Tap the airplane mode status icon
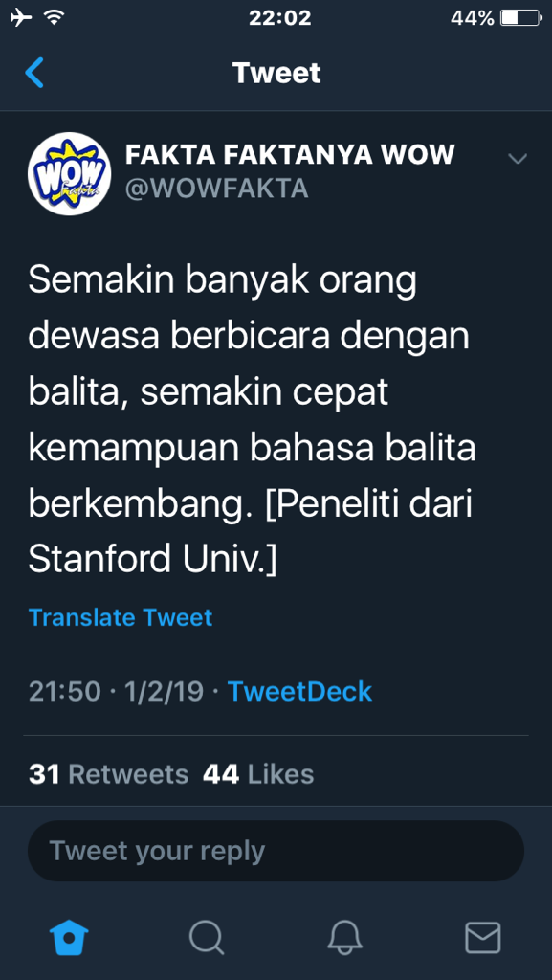This screenshot has width=552, height=980. click(21, 18)
